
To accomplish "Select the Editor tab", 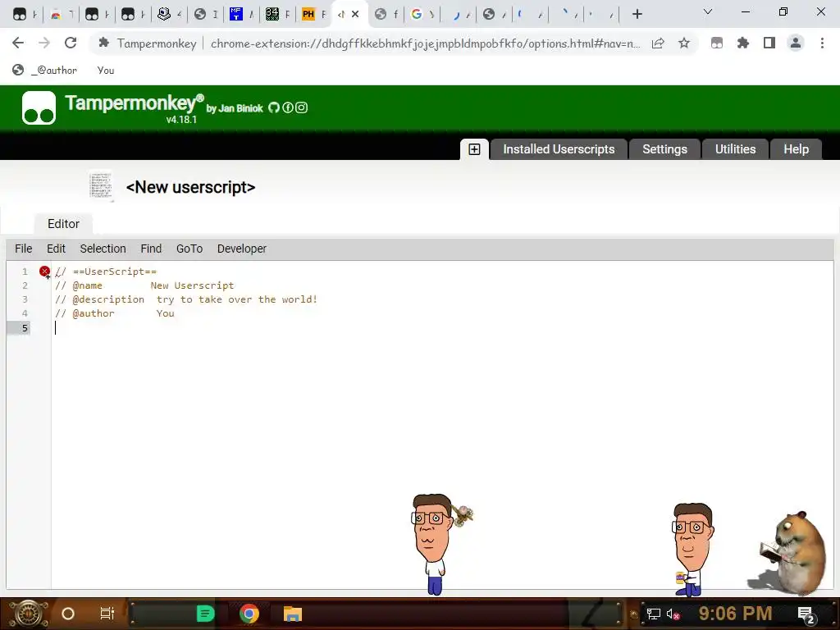I will click(x=63, y=224).
